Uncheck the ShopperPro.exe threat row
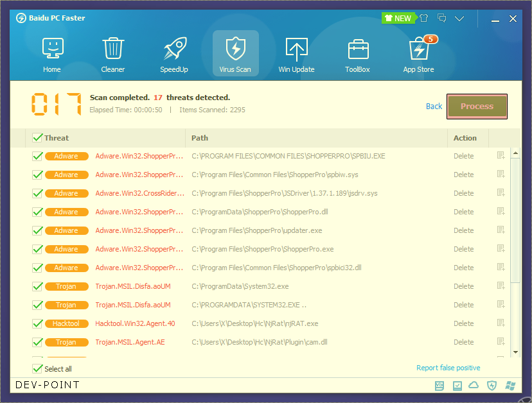The width and height of the screenshot is (532, 403). (37, 249)
